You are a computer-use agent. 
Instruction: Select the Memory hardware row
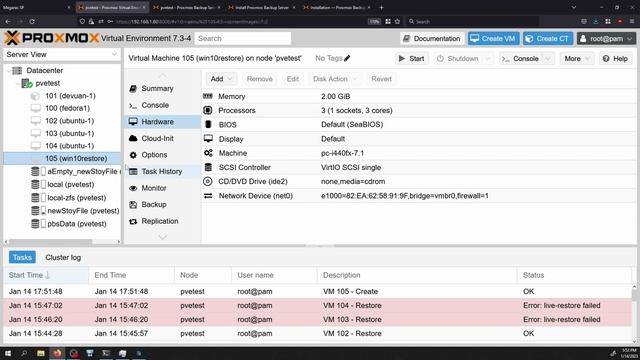[x=419, y=96]
